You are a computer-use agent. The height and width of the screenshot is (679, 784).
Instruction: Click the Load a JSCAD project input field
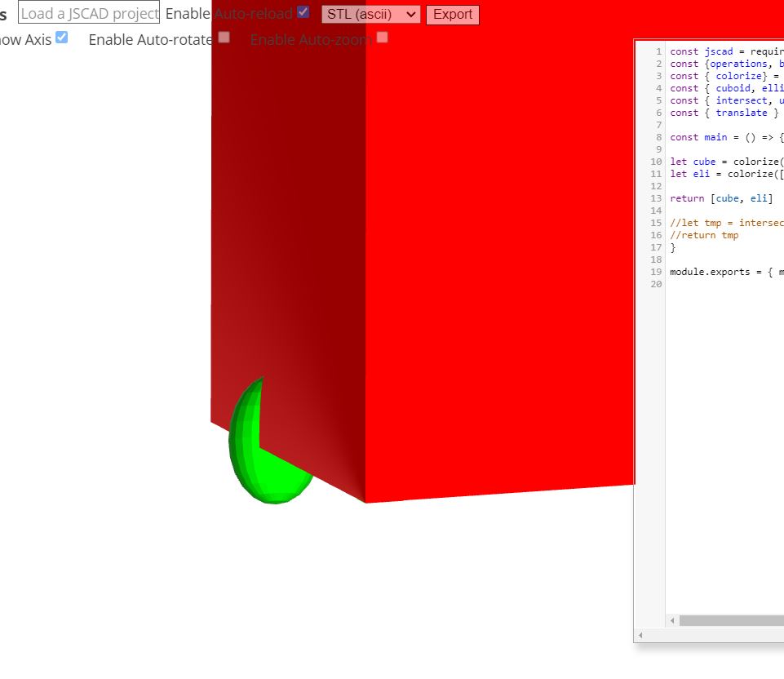(88, 12)
